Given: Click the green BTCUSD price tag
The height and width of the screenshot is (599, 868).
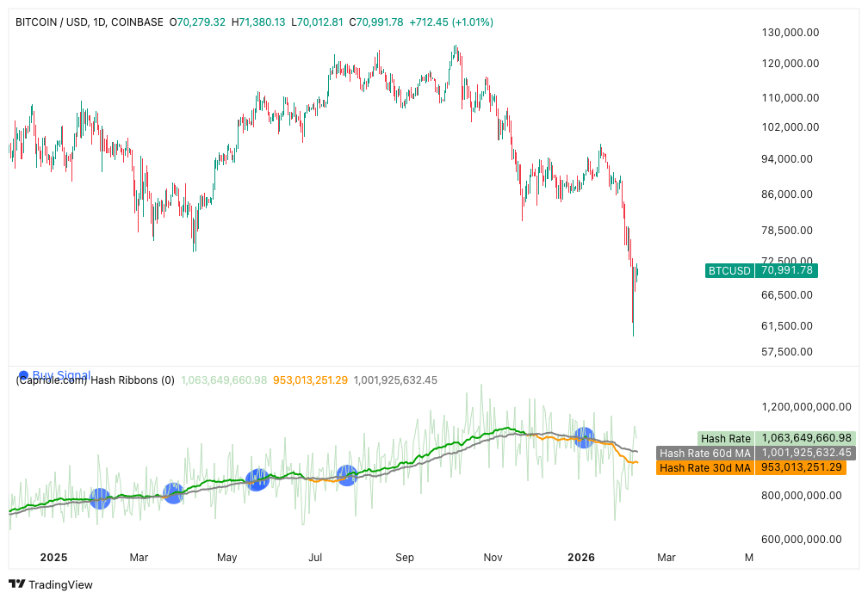Looking at the screenshot, I should 730,270.
